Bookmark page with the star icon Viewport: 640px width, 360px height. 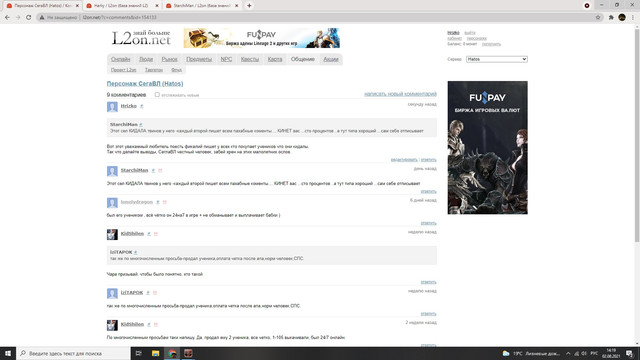598,18
